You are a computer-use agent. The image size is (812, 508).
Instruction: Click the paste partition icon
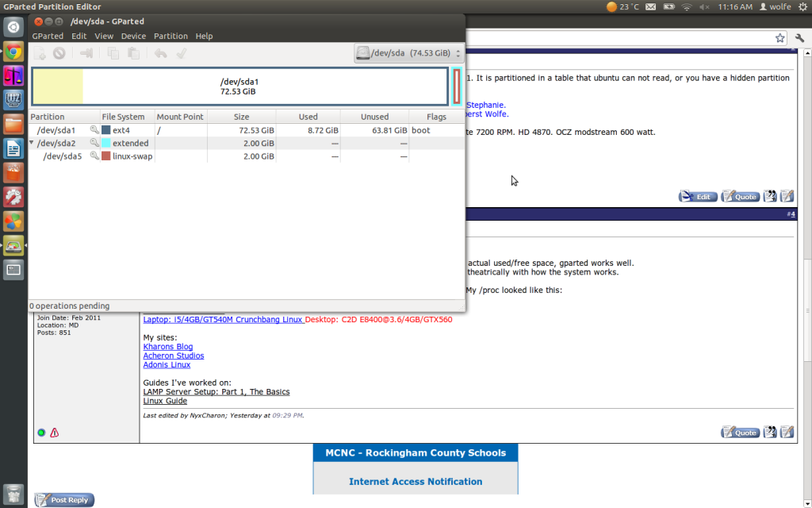coord(133,52)
